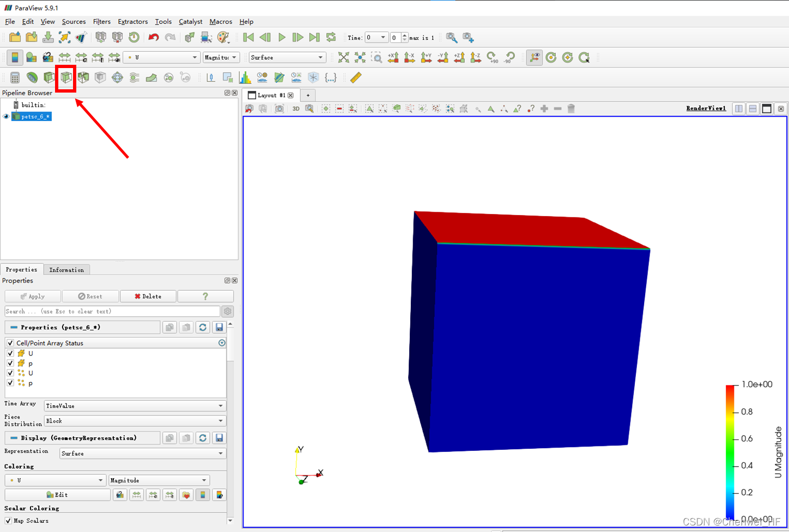Click the Save Data icon
The image size is (789, 532).
[x=48, y=37]
